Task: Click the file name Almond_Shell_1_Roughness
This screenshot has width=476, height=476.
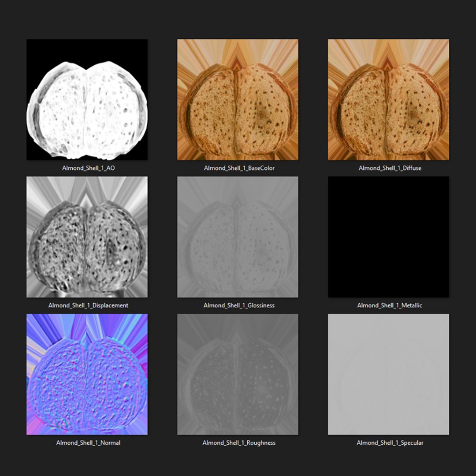Action: point(239,443)
